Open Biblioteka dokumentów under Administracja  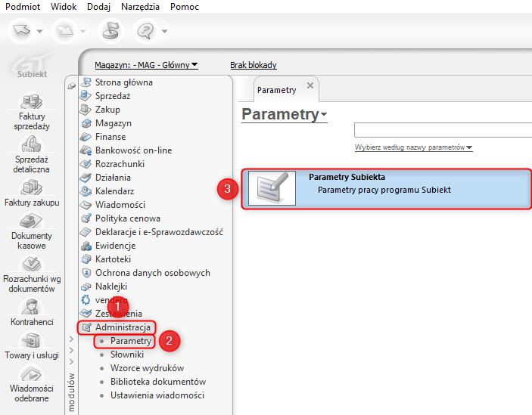click(158, 382)
